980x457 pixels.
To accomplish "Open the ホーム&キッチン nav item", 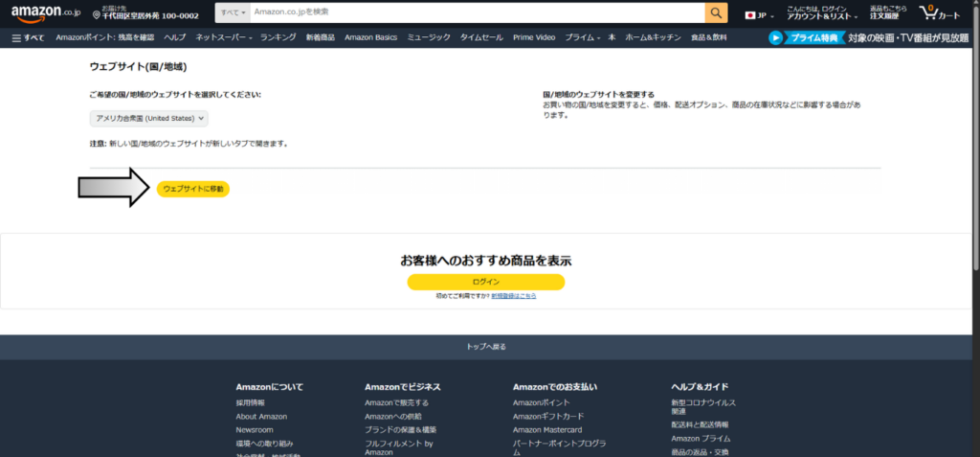I will (x=653, y=37).
